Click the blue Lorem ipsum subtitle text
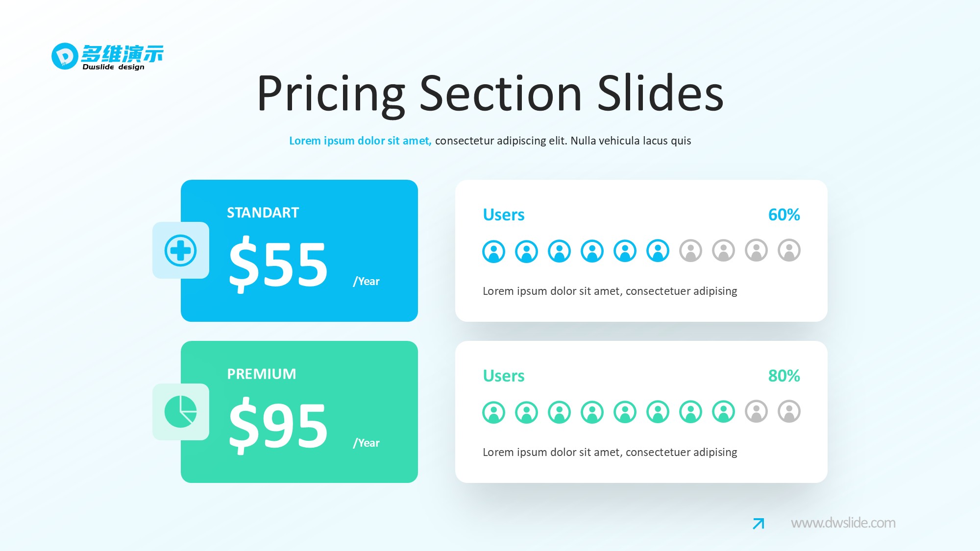980x551 pixels. pos(360,141)
